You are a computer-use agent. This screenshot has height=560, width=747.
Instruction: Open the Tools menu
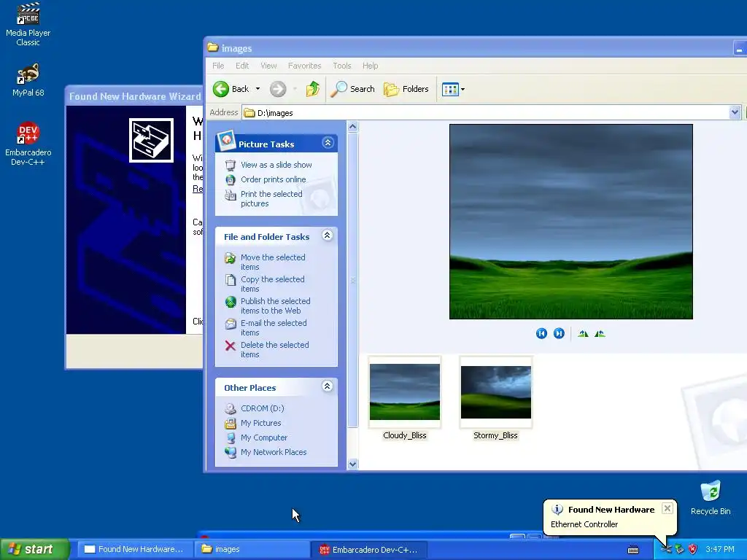coord(341,66)
